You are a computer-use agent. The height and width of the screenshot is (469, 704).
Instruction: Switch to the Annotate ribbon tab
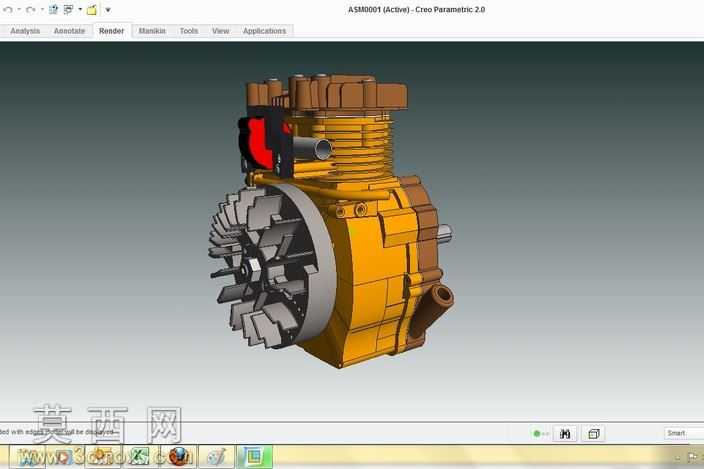(69, 31)
